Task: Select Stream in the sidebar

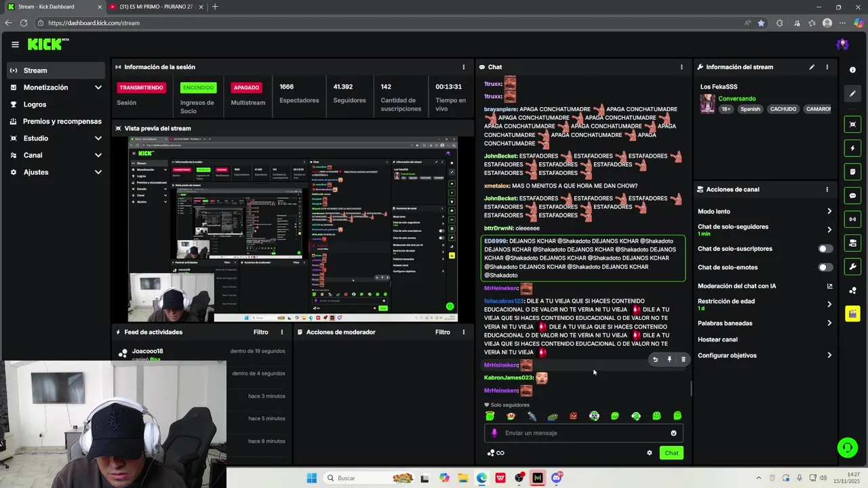Action: point(57,70)
